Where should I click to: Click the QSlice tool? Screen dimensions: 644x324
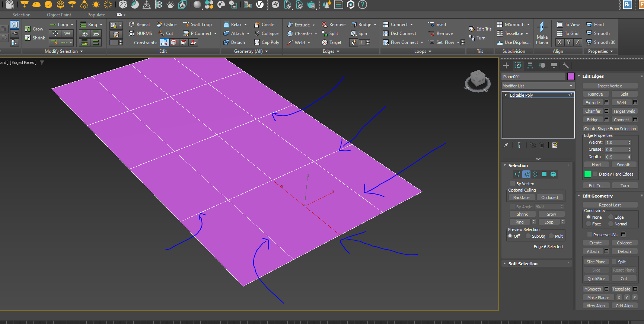pyautogui.click(x=166, y=25)
